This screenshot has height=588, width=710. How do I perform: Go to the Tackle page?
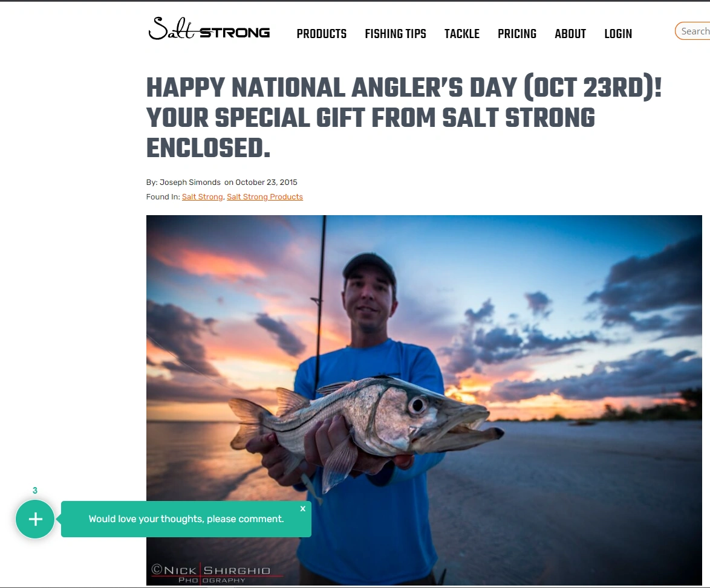(x=462, y=34)
